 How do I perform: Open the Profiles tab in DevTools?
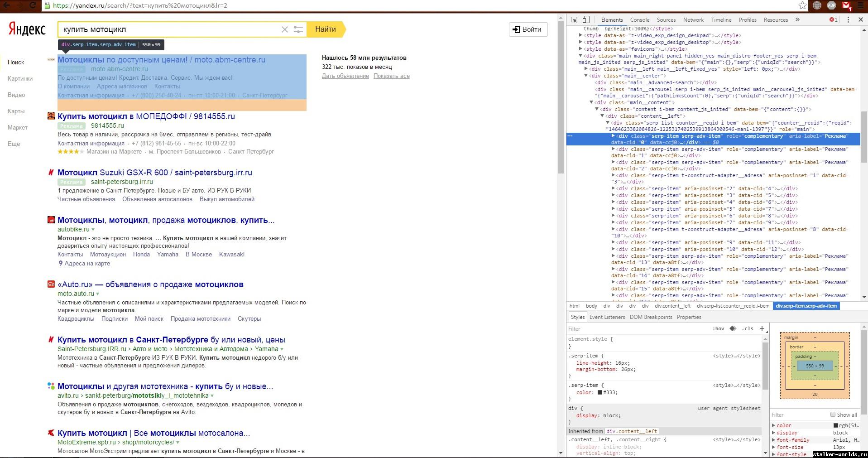tap(748, 20)
